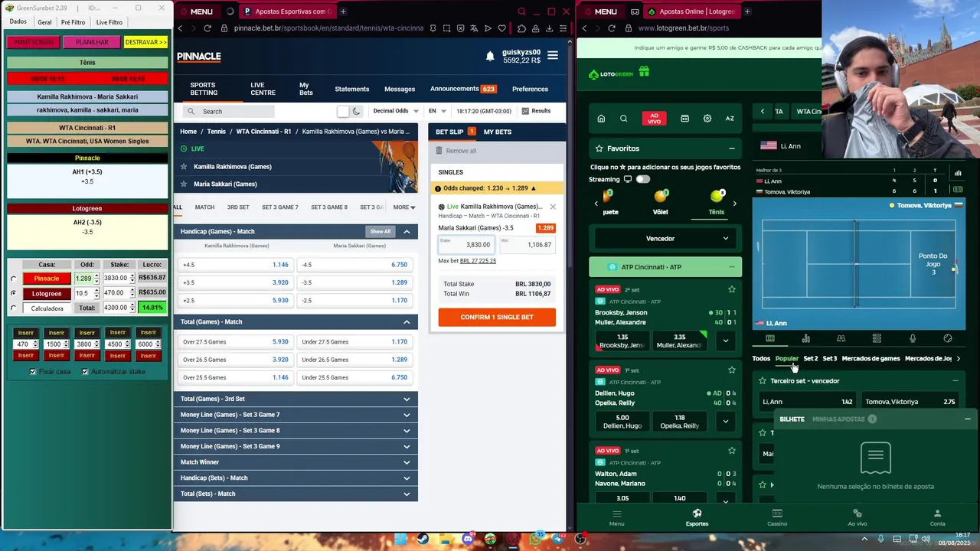Toggle Lotogreen Streaming switch

point(642,179)
